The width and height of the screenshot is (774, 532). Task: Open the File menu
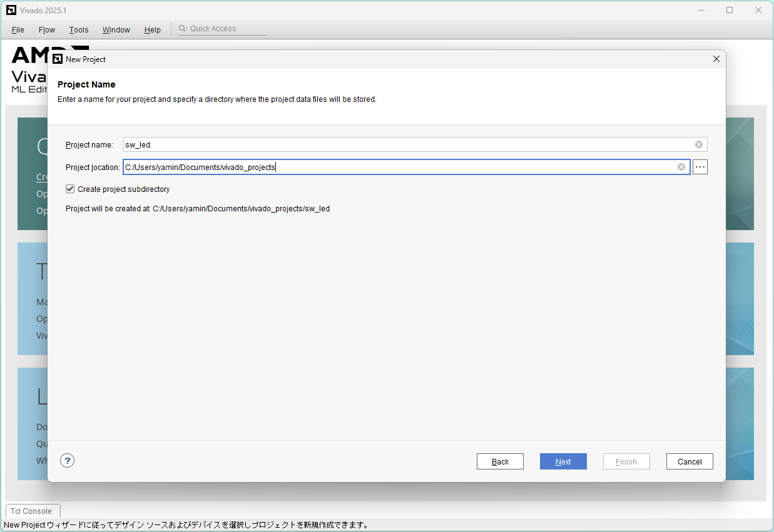(x=18, y=29)
